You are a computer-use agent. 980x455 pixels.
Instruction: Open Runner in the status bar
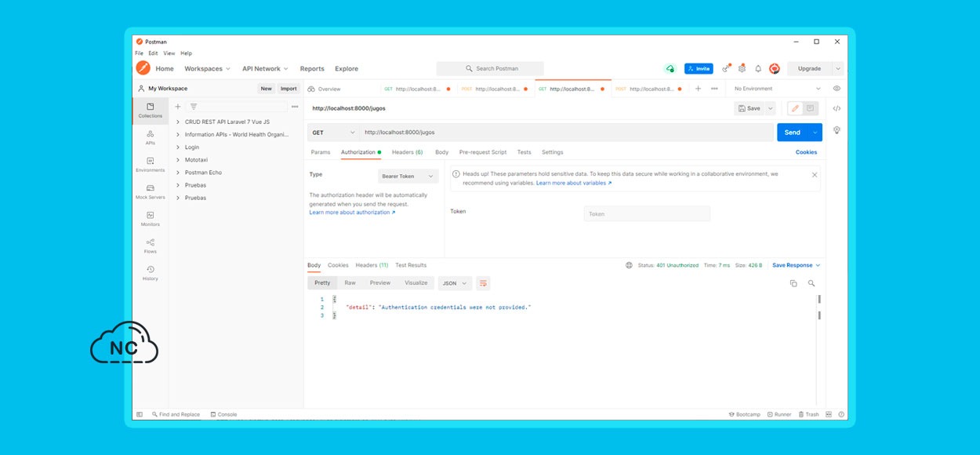pos(779,414)
